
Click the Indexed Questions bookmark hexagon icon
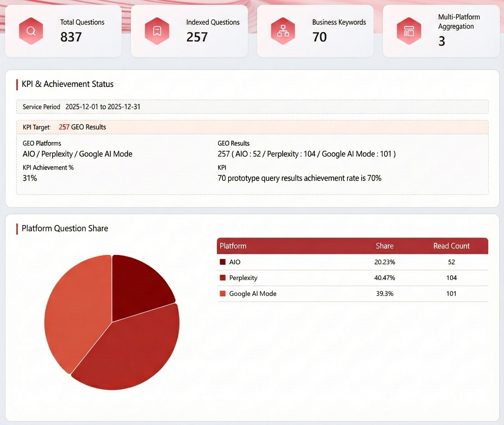point(157,31)
